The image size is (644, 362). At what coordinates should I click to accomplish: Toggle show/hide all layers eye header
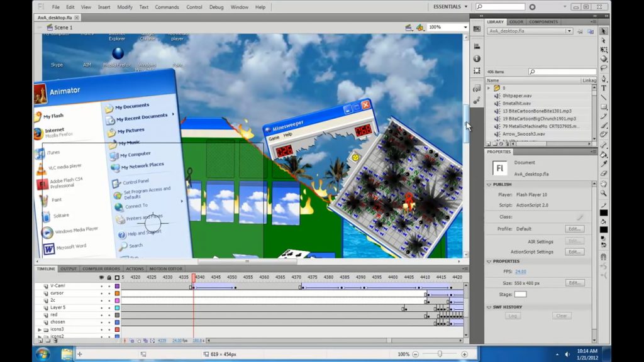tap(101, 277)
